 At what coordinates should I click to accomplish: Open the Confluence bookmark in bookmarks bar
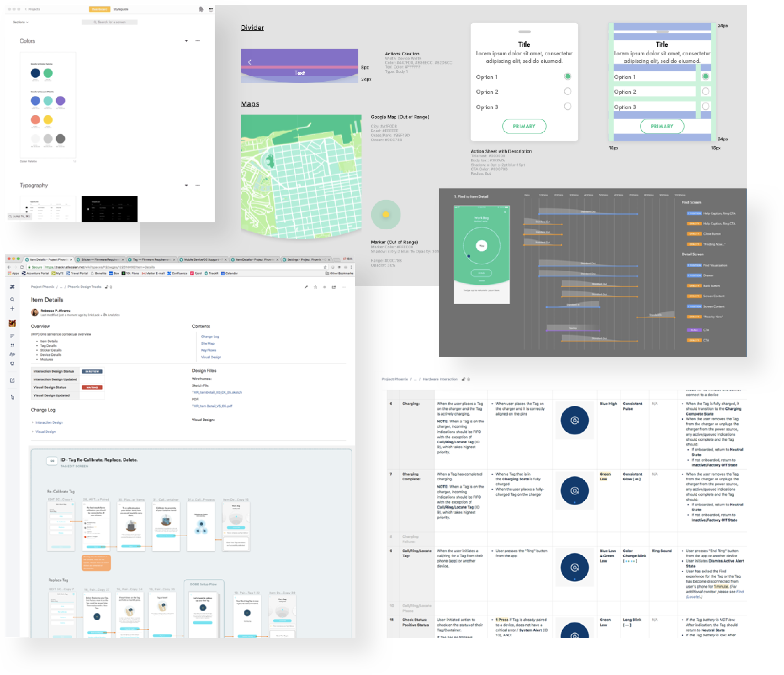pos(177,273)
